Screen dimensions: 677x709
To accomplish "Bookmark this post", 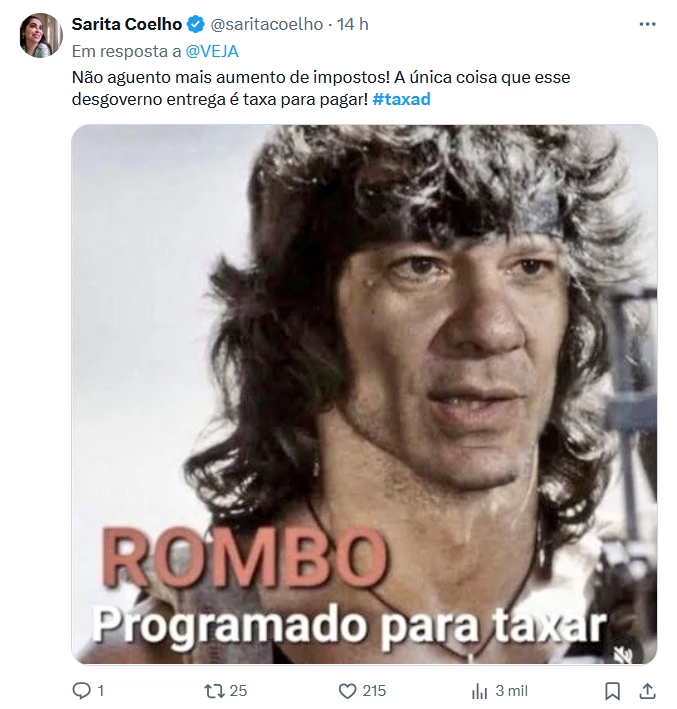I will tap(612, 691).
